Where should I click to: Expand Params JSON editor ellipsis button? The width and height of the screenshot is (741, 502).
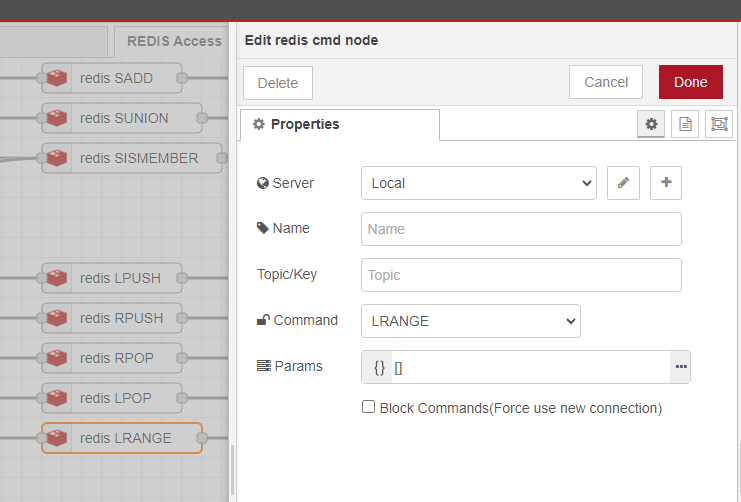coord(681,367)
